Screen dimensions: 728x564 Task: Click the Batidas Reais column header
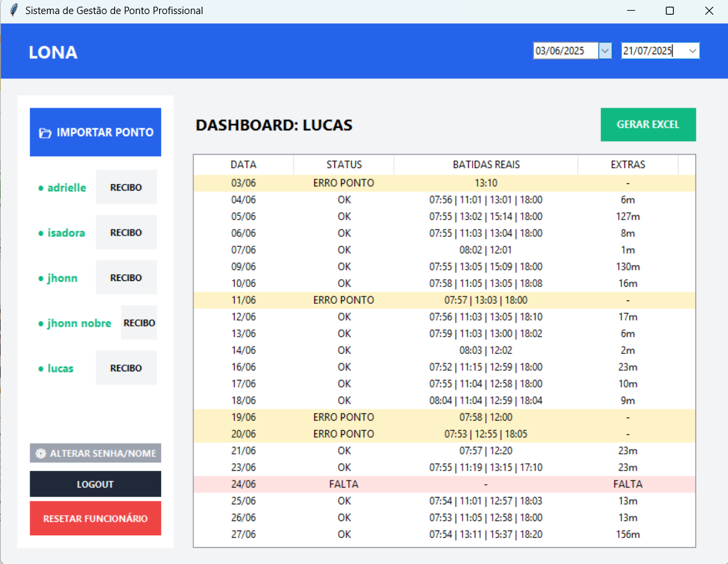485,165
